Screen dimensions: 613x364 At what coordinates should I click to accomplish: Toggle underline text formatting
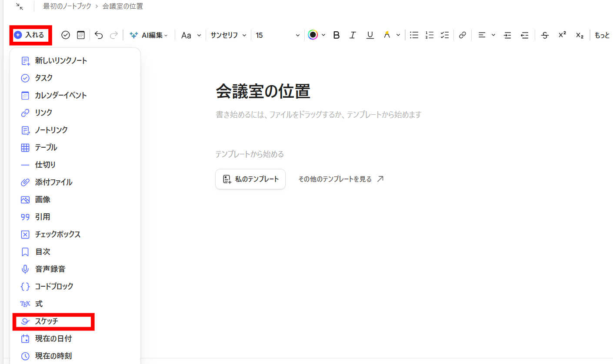[x=370, y=35]
